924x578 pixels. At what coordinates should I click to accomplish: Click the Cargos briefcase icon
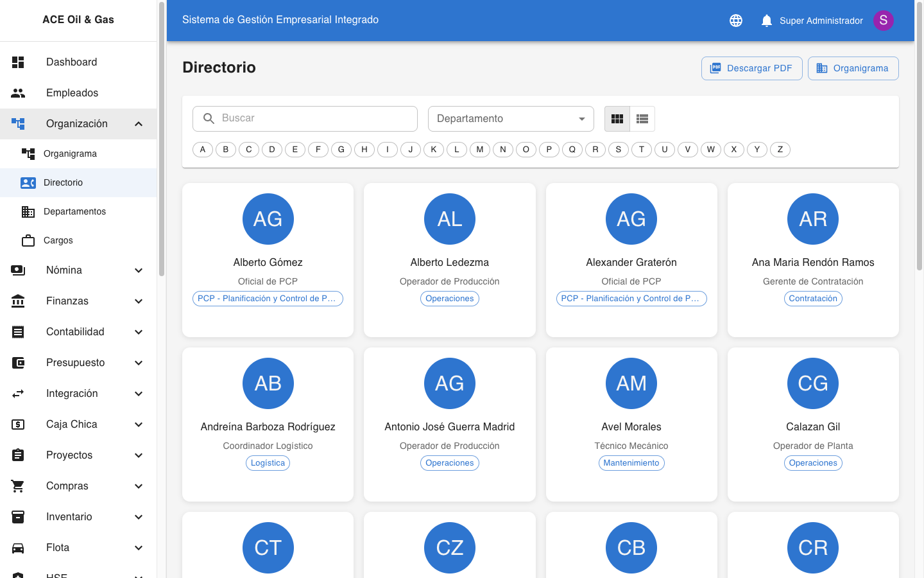(x=28, y=241)
